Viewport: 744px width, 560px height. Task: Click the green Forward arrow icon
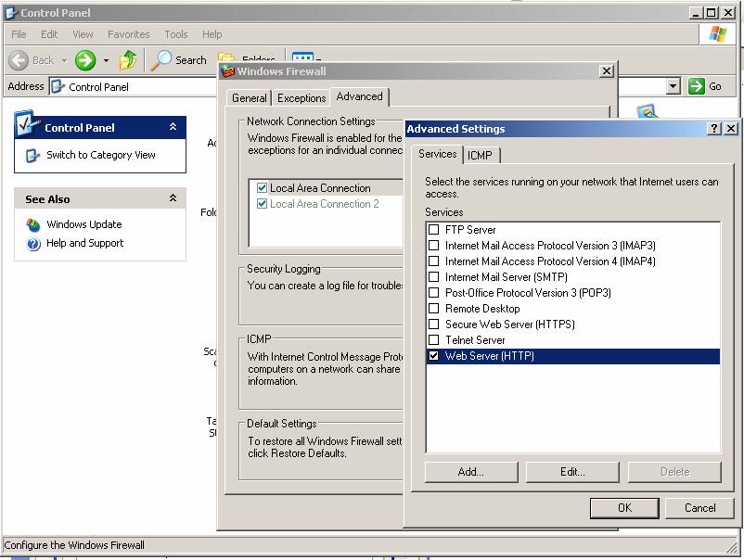pyautogui.click(x=85, y=60)
